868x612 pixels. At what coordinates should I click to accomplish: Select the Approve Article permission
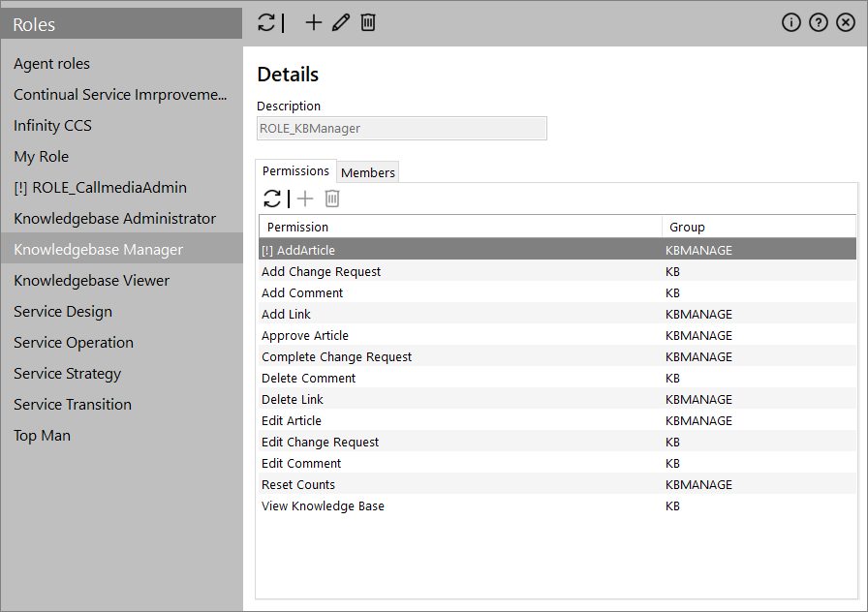click(x=557, y=335)
